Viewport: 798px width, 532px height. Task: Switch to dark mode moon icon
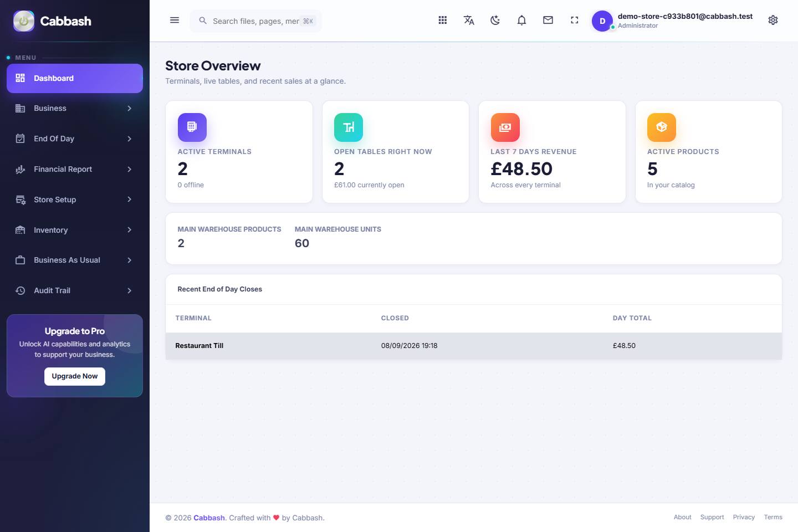[495, 21]
